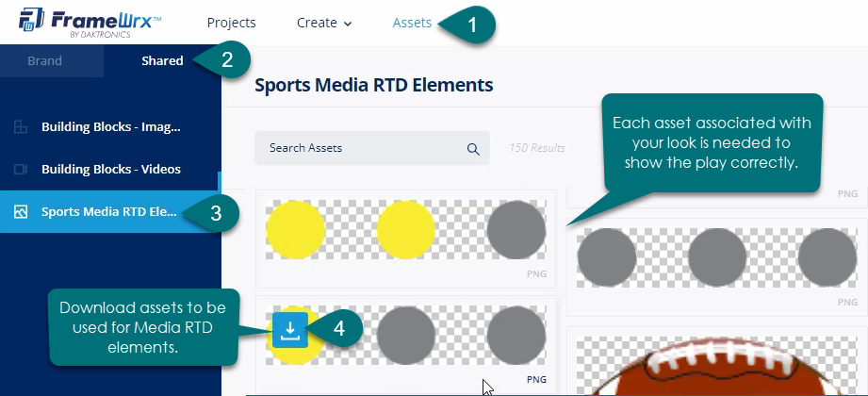Focus the Search Assets input field
The width and height of the screenshot is (868, 396).
tap(363, 148)
